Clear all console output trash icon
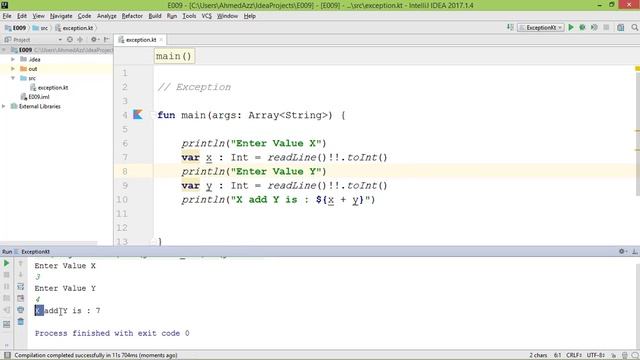Screen dimensions: 640x360 tap(20, 322)
